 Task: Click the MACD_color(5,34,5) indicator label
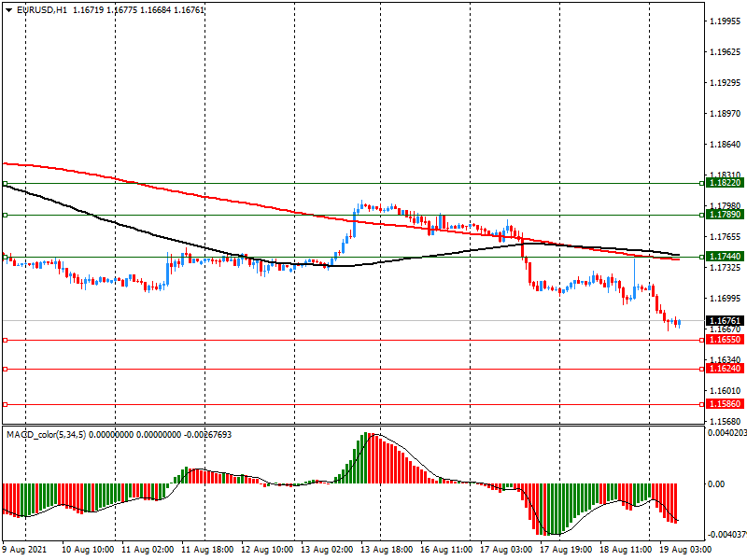46,435
